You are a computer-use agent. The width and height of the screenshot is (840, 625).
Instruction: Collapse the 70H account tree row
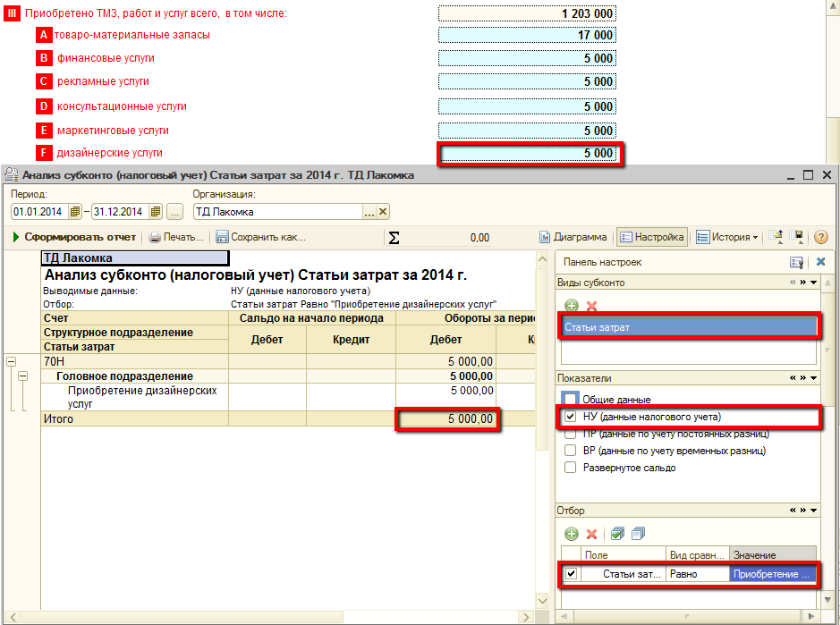coord(11,361)
